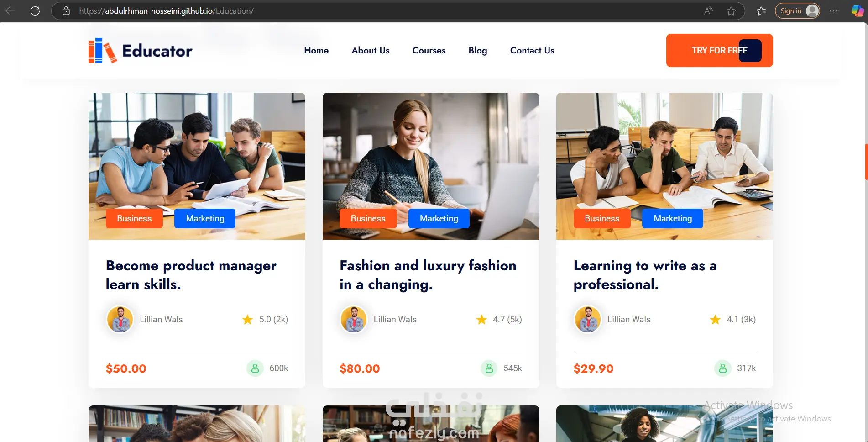Go back with the browser back arrow
The image size is (868, 442).
[x=10, y=11]
